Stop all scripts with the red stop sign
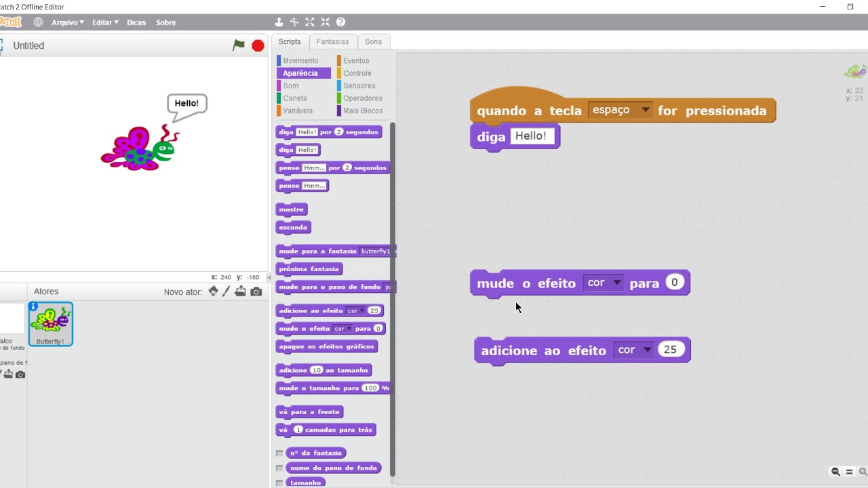868x488 pixels. coord(258,45)
